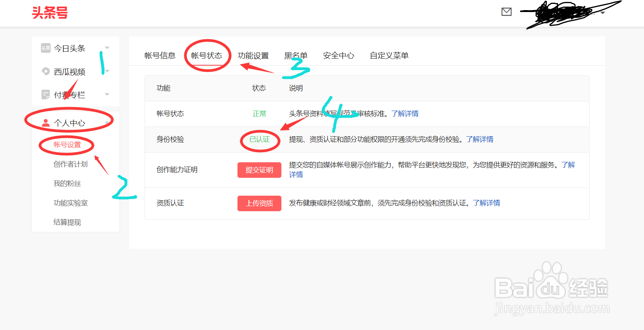Click the 今日头条 sidebar icon
Screen dimensions: 644x330
pyautogui.click(x=46, y=48)
